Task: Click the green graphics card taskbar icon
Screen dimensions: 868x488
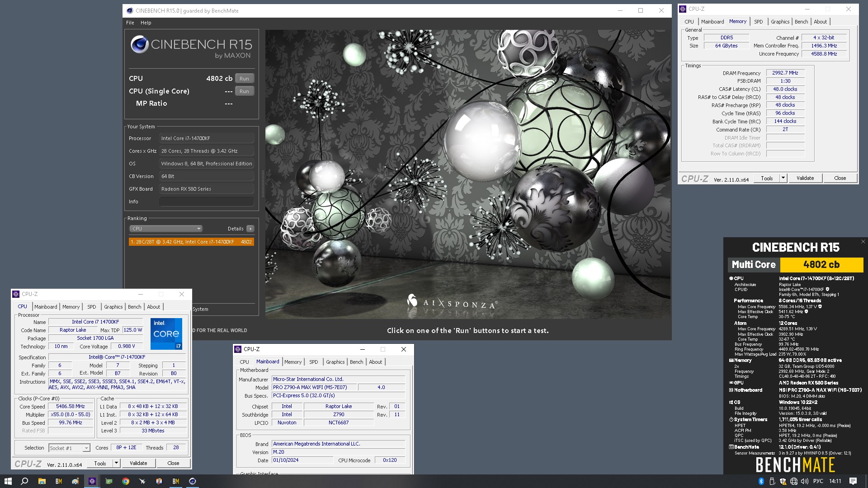Action: click(x=109, y=481)
